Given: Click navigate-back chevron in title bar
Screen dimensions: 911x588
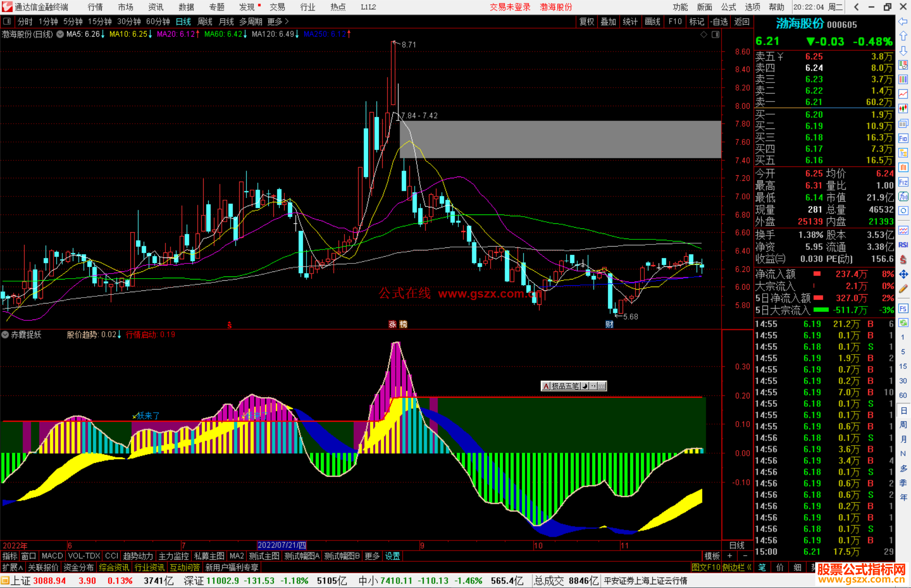Looking at the screenshot, I should pos(856,7).
